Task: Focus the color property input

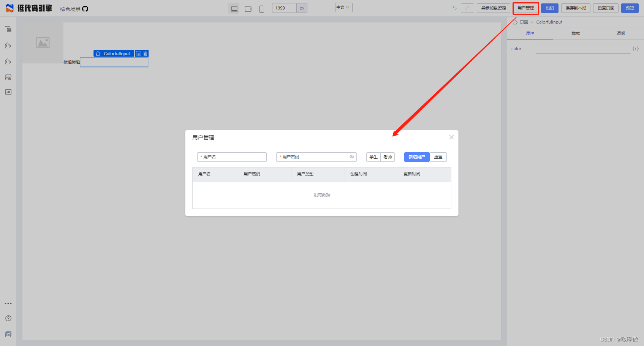Action: (583, 49)
